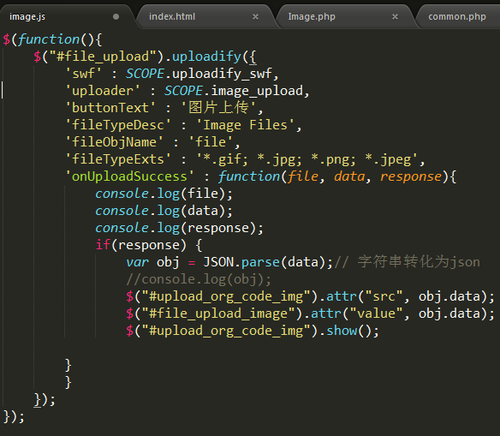Click the commented //console.log(obj) line
Viewport: 500px width, 436px height.
199,279
